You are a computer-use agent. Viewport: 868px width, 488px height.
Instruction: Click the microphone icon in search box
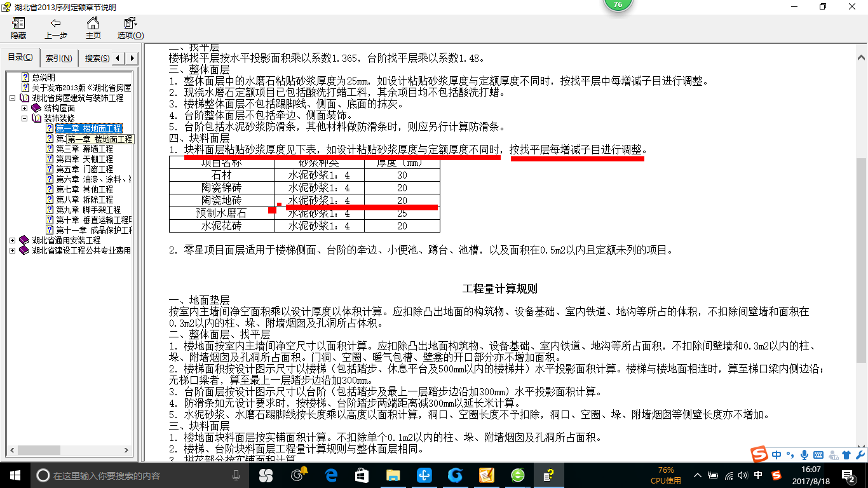[236, 475]
